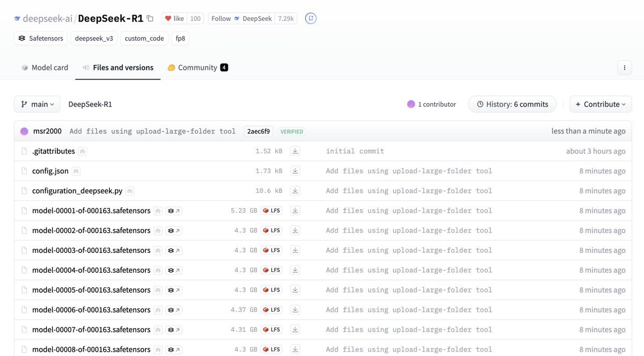Copy the model name DeepSeek-R1 icon
The image size is (644, 356).
[x=150, y=18]
